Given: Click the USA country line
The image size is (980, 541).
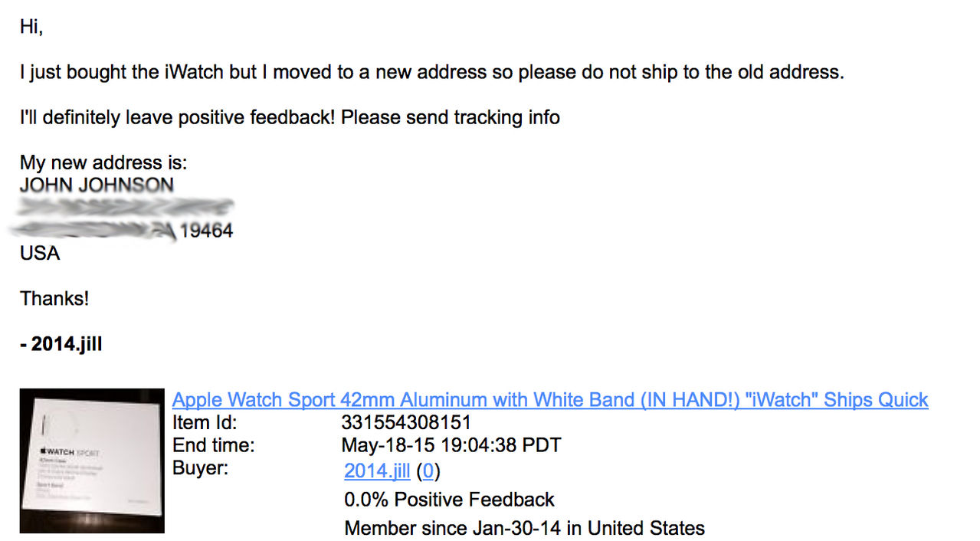Looking at the screenshot, I should [40, 253].
